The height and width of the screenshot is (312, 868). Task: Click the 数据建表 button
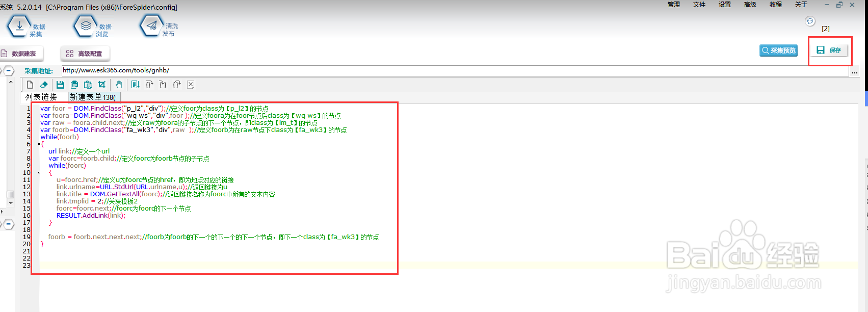click(21, 54)
